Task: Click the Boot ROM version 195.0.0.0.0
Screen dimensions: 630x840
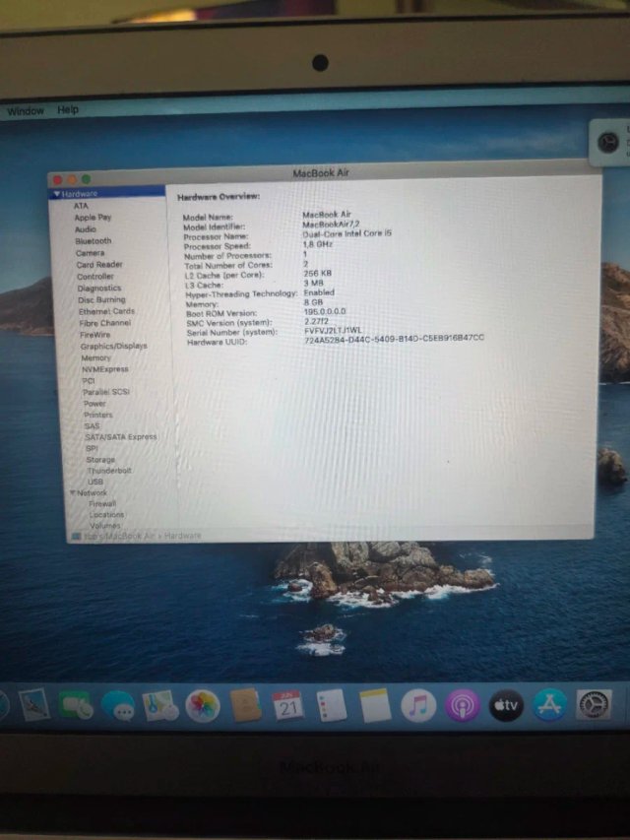Action: click(x=325, y=311)
